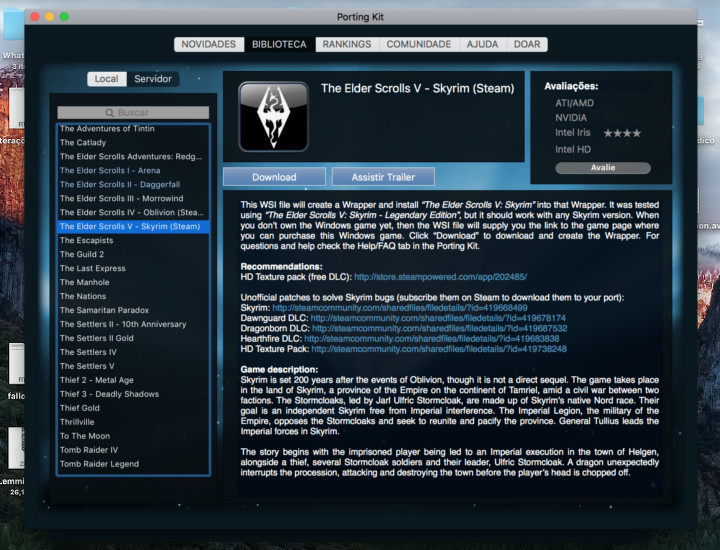720x550 pixels.
Task: Select The Escapists in the list
Action: click(133, 241)
